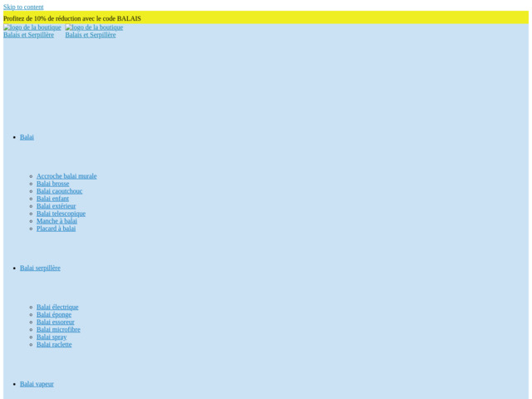532x399 pixels.
Task: Open the Balai raclette link
Action: (x=54, y=344)
